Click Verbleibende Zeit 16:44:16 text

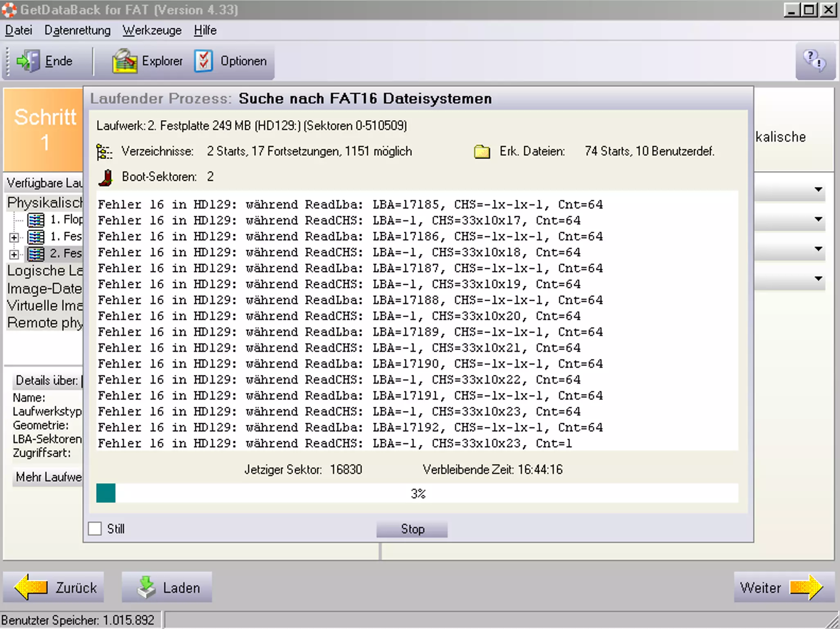493,469
